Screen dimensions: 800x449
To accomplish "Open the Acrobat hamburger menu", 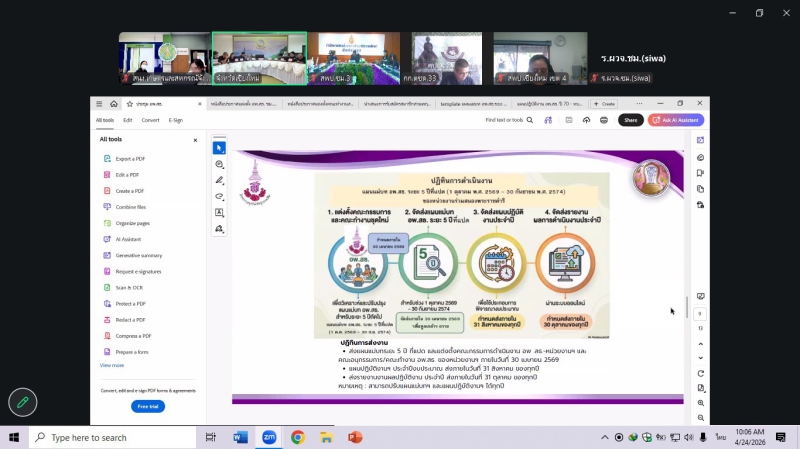I will pos(100,103).
